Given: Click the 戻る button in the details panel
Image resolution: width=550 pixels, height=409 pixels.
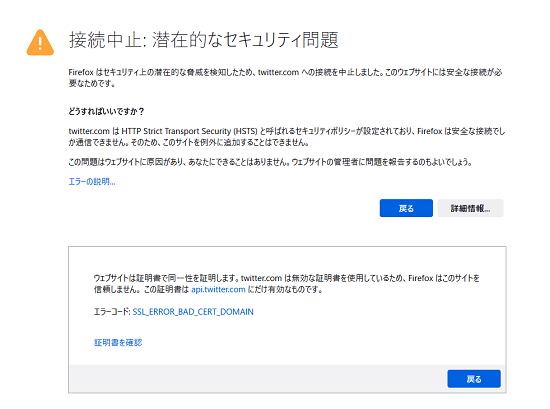Looking at the screenshot, I should tap(474, 378).
